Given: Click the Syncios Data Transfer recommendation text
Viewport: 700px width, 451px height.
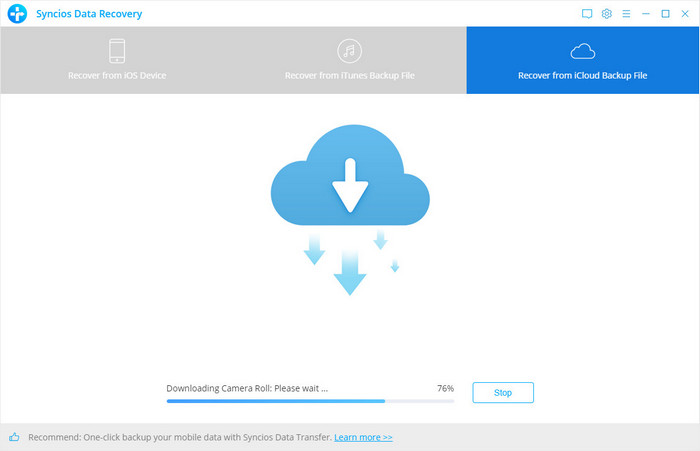Looking at the screenshot, I should [x=180, y=437].
